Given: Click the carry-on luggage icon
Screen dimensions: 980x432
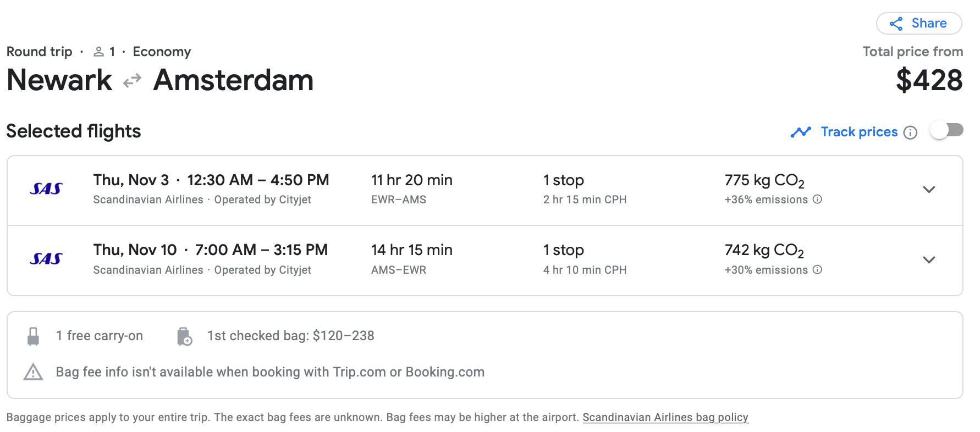Looking at the screenshot, I should pos(33,336).
